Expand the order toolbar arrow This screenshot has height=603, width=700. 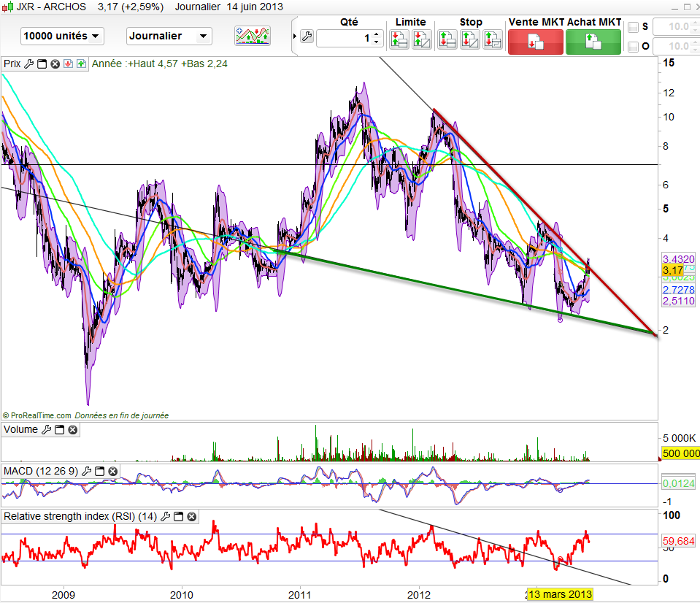tap(294, 37)
